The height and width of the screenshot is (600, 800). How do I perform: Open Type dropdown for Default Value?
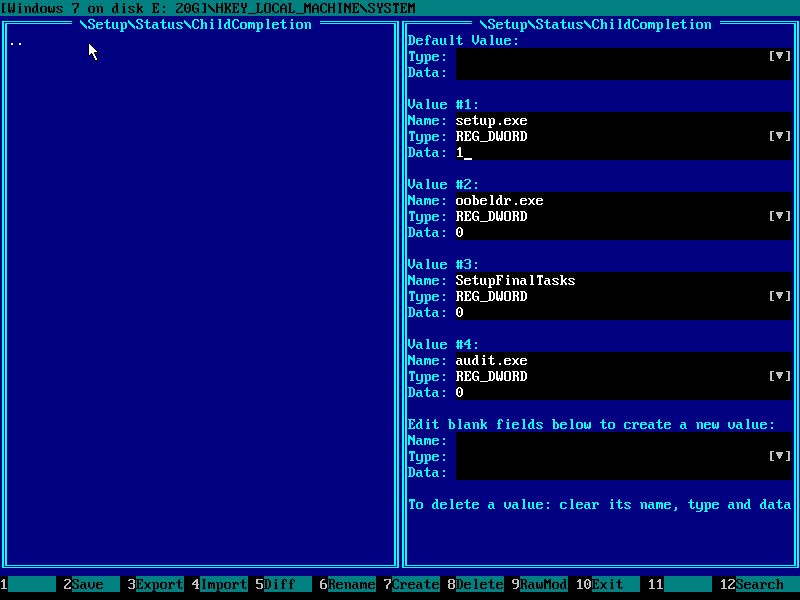tap(780, 56)
